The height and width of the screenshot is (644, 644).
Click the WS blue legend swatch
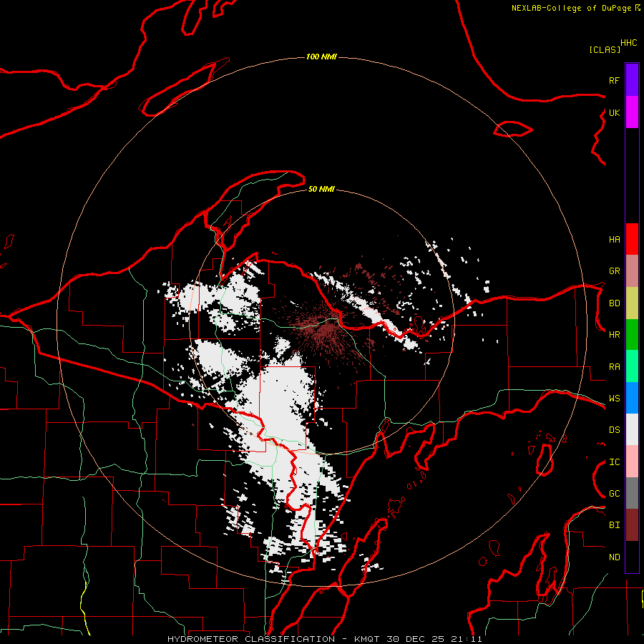click(632, 398)
